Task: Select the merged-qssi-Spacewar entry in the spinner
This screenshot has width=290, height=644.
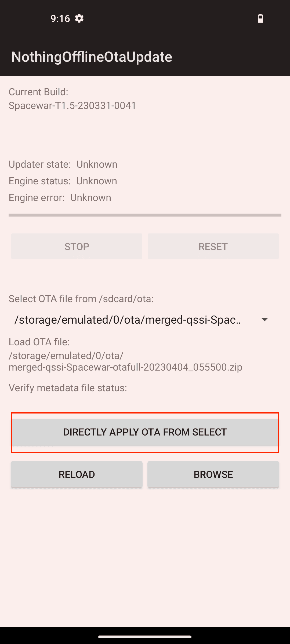Action: tap(128, 320)
